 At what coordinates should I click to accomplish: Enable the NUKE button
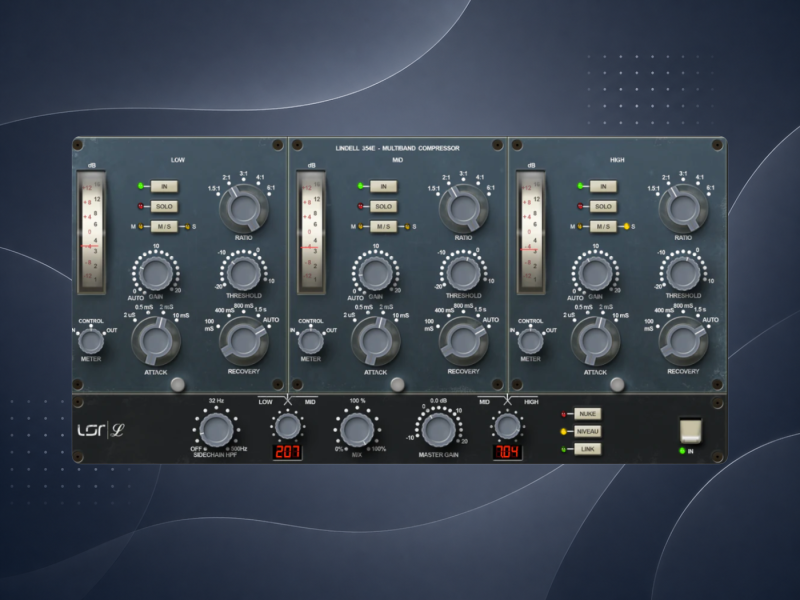[587, 414]
